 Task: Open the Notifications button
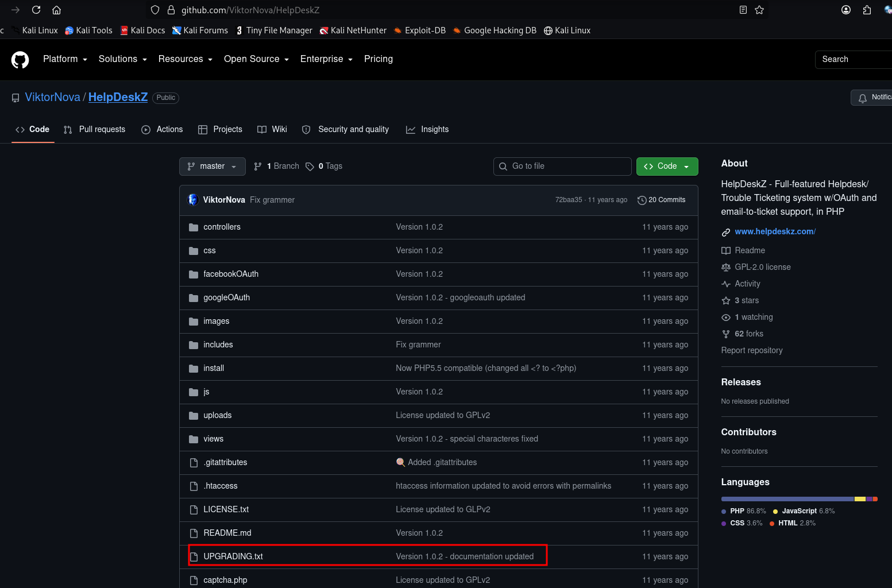pyautogui.click(x=871, y=98)
